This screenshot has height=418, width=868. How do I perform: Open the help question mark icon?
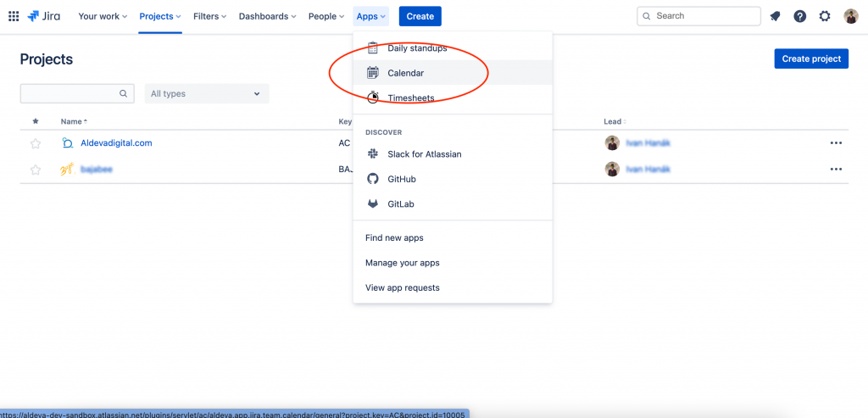click(800, 16)
